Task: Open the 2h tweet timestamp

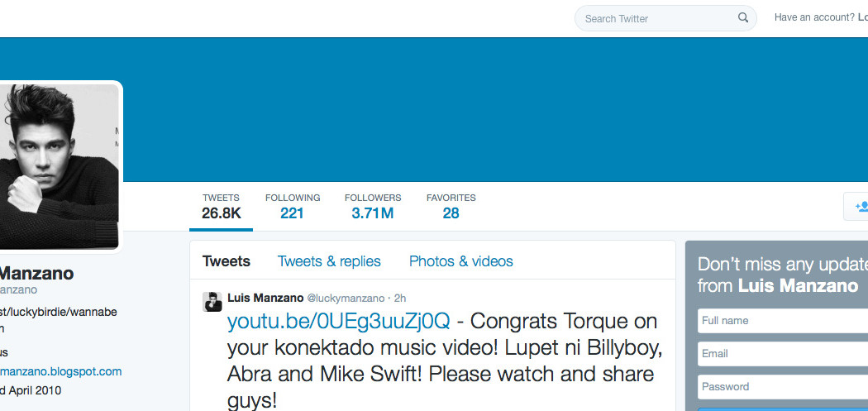Action: pos(400,298)
